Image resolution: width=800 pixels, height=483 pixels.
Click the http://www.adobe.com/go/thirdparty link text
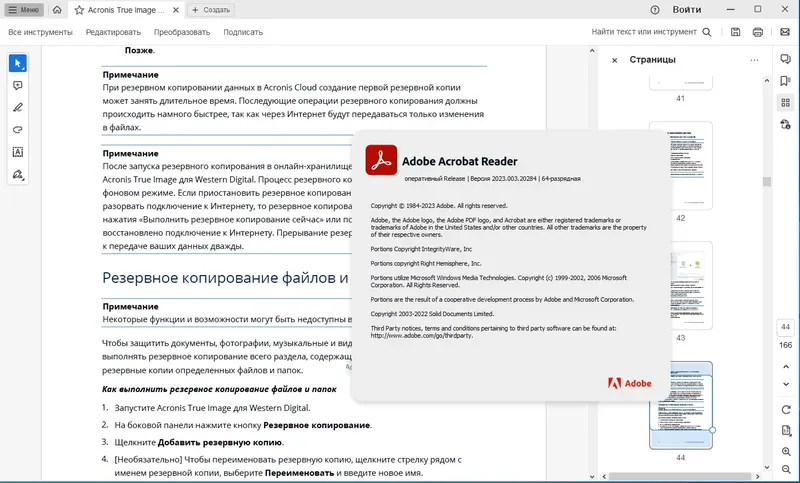(422, 336)
